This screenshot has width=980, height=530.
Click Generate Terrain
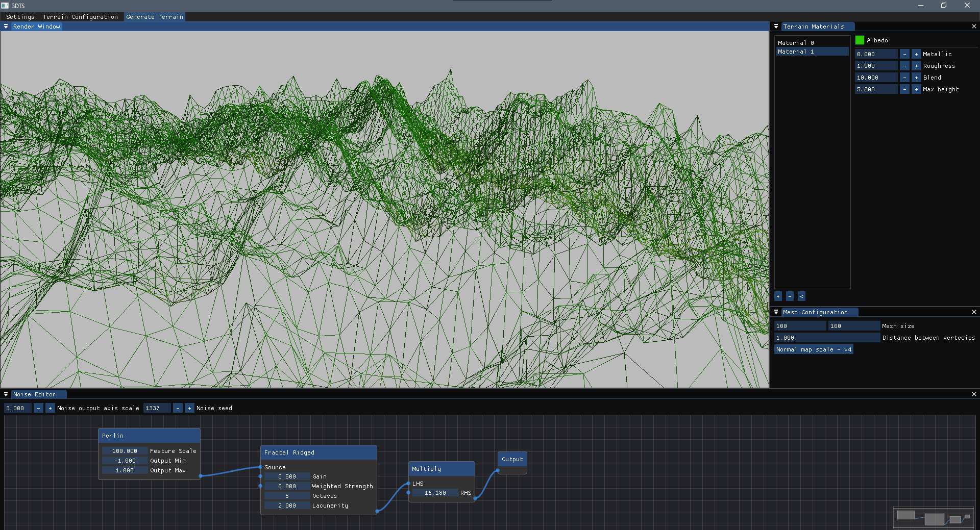154,17
